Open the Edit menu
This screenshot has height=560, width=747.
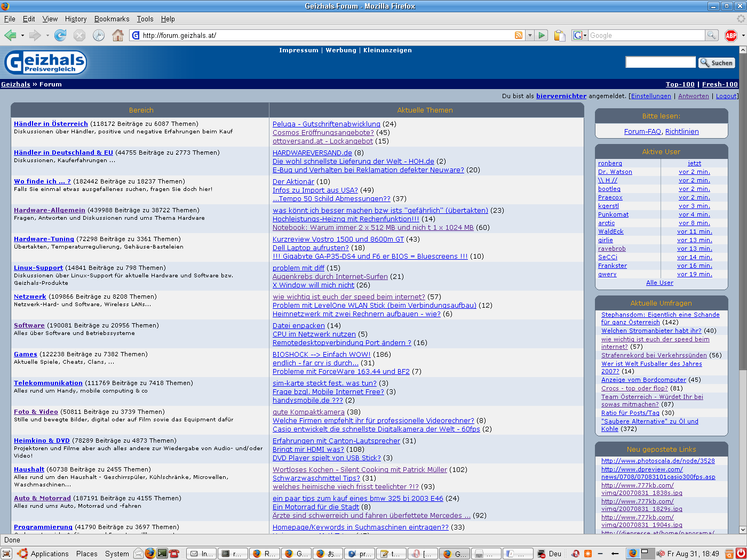click(x=29, y=19)
